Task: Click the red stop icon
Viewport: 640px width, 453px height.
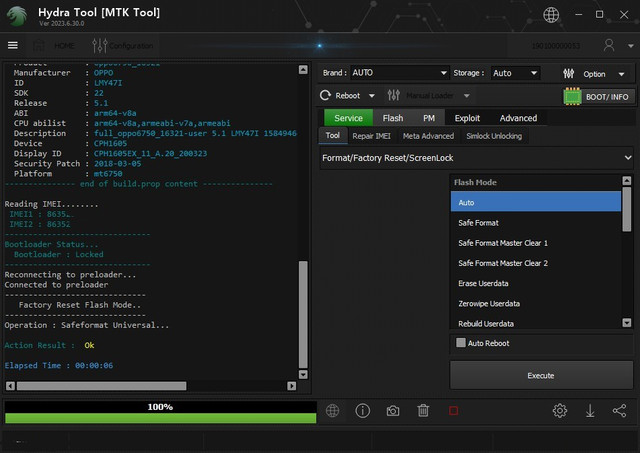Action: click(453, 411)
